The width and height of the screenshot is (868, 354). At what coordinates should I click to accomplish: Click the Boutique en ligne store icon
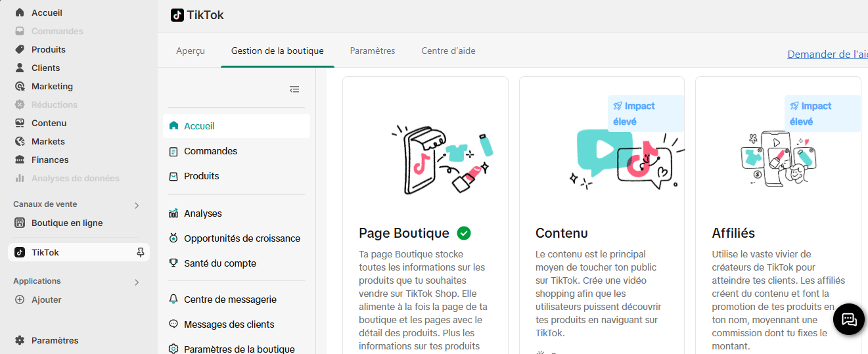tap(20, 223)
